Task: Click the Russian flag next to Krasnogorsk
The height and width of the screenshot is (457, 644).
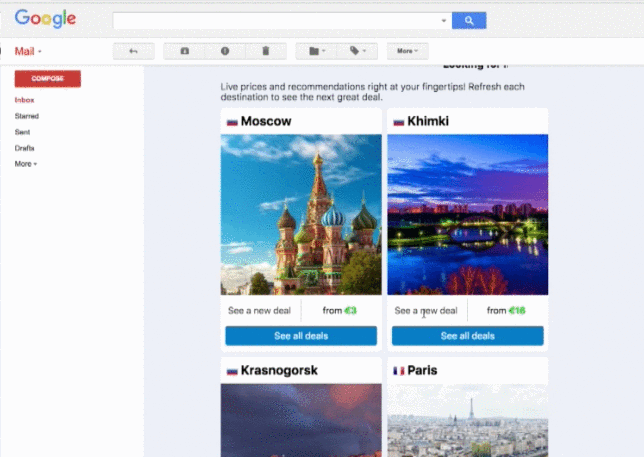Action: coord(232,371)
